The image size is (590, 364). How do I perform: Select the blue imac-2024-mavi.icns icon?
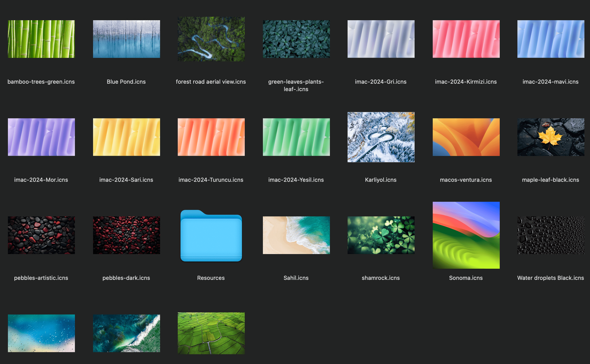[551, 39]
